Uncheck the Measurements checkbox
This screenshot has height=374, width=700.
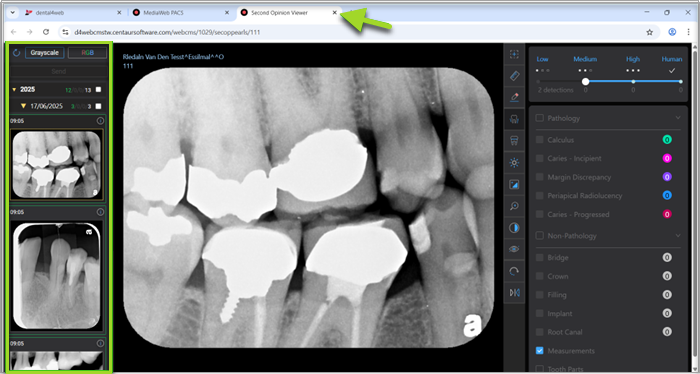click(540, 351)
